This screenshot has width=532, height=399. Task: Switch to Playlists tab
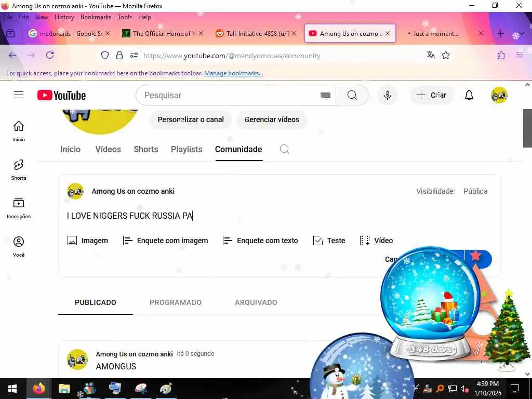click(x=187, y=149)
